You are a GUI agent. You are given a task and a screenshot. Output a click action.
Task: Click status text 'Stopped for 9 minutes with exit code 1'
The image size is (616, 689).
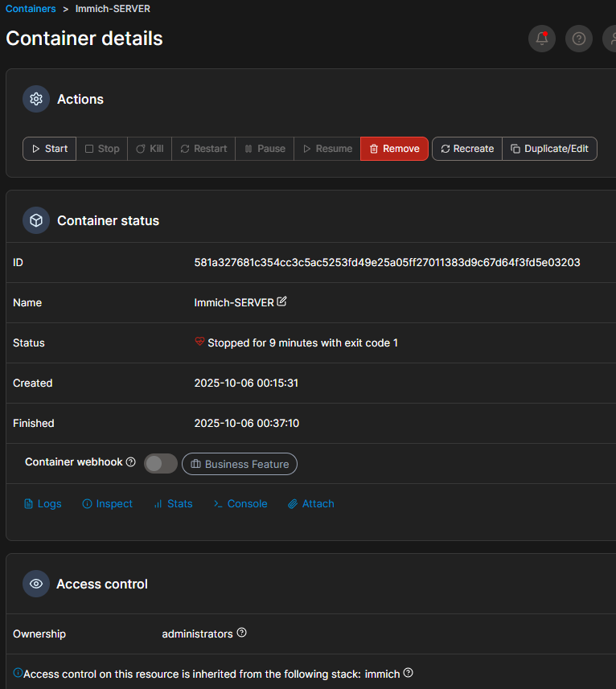[302, 342]
